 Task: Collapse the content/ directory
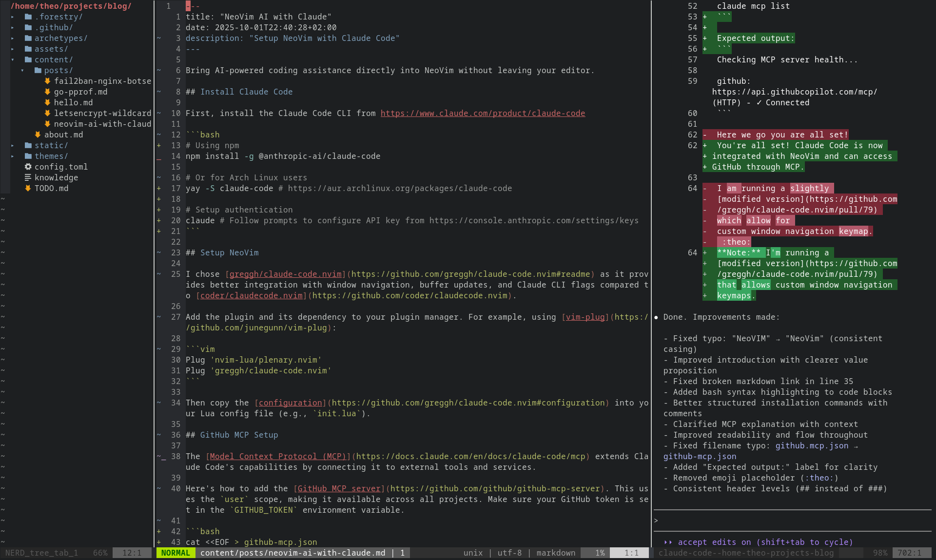(x=13, y=59)
